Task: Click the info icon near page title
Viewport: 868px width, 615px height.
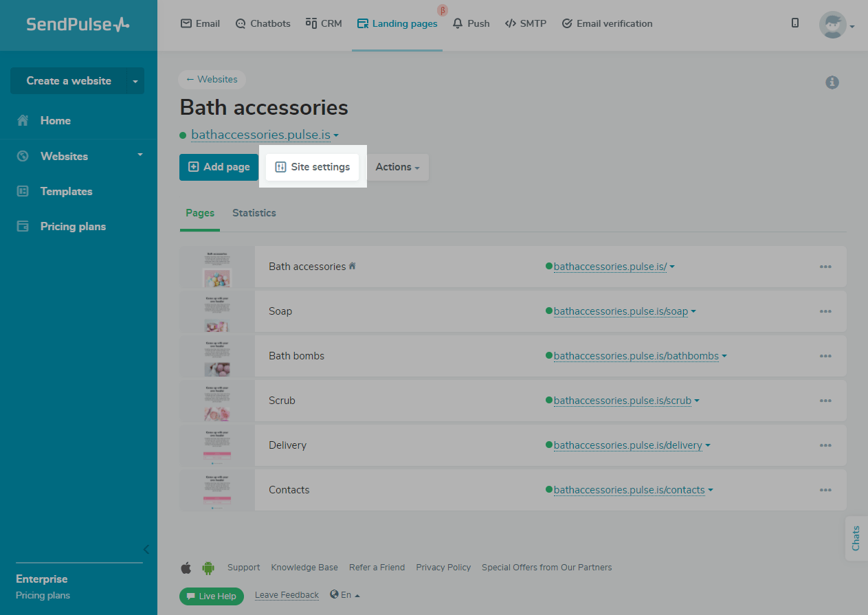Action: pyautogui.click(x=832, y=82)
